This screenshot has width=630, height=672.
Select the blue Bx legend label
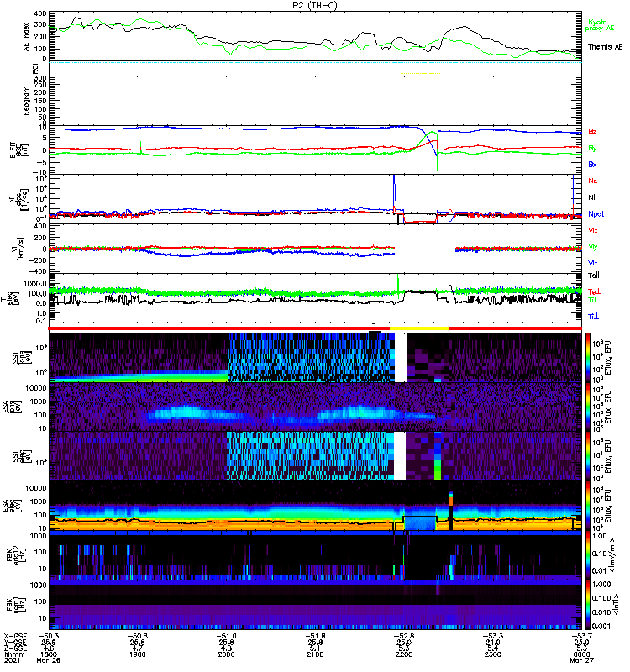click(x=592, y=164)
